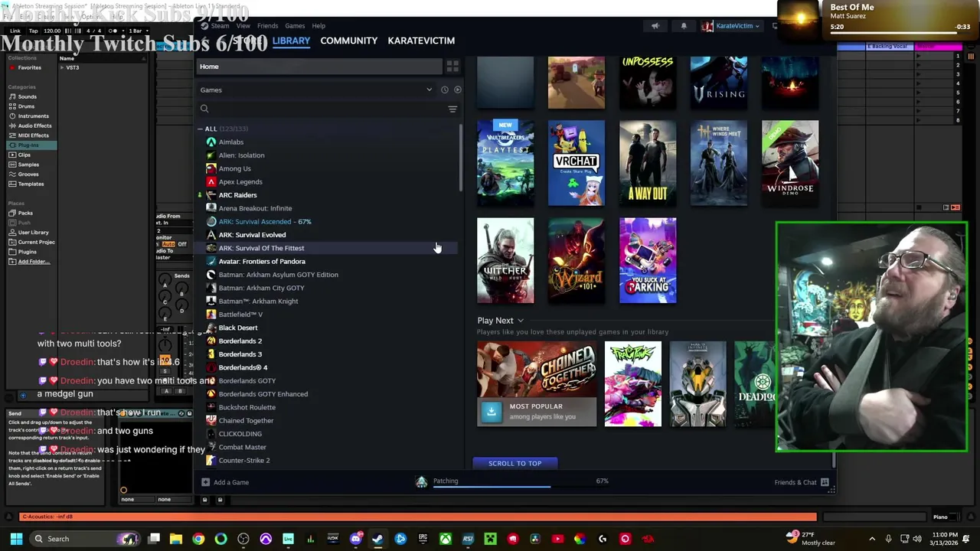The image size is (980, 551).
Task: Switch to the LIBRARY tab
Action: 291,41
